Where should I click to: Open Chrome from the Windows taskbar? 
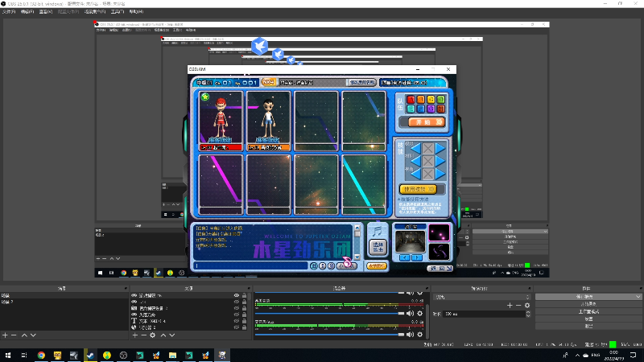(x=41, y=355)
